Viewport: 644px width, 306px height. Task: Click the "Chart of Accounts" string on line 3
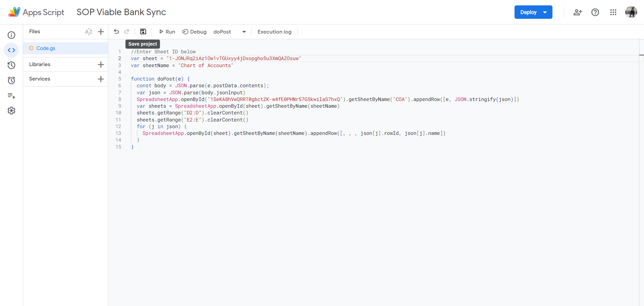click(x=206, y=65)
